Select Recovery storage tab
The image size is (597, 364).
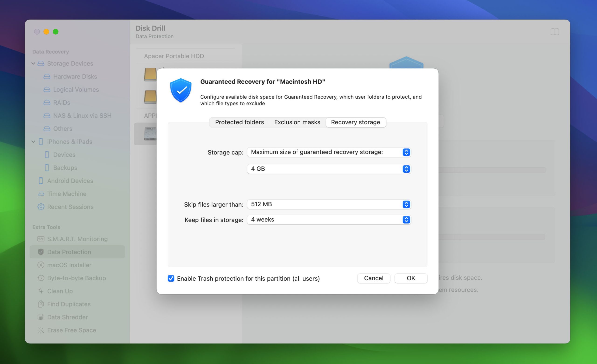[x=356, y=122]
